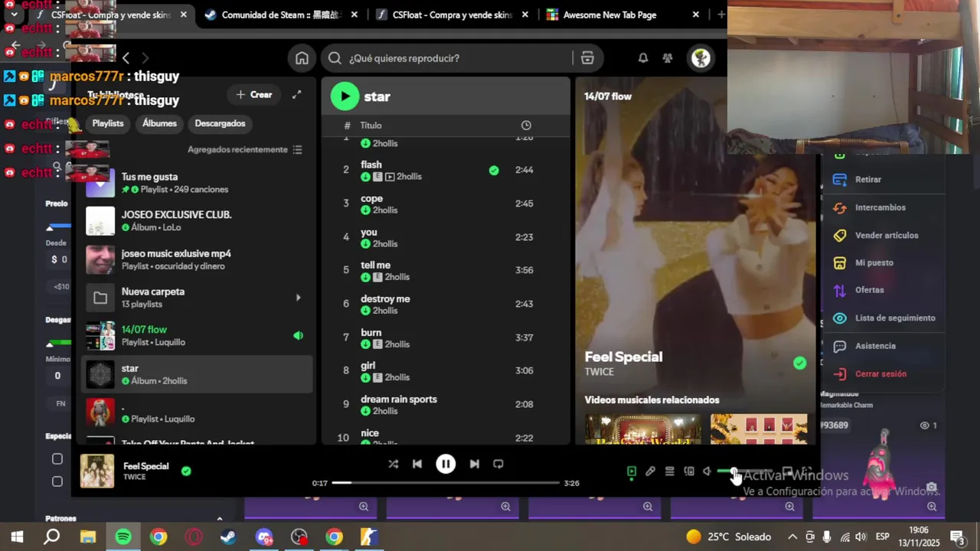Toggle saved checkmark on the track flash
This screenshot has width=980, height=551.
point(494,170)
